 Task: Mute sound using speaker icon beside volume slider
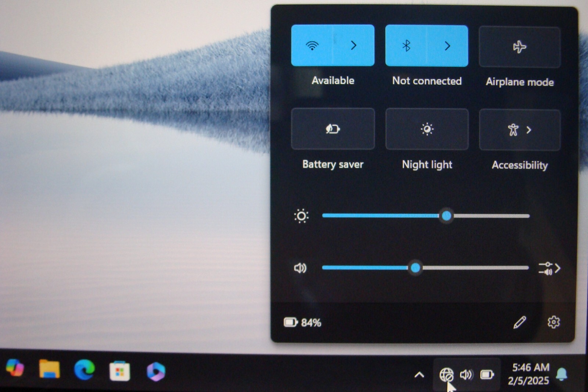click(x=300, y=268)
